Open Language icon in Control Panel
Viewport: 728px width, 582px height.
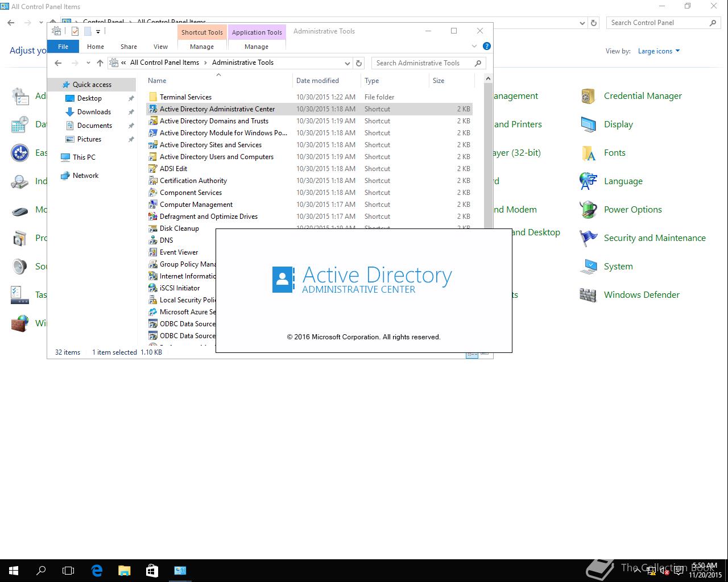click(x=588, y=181)
